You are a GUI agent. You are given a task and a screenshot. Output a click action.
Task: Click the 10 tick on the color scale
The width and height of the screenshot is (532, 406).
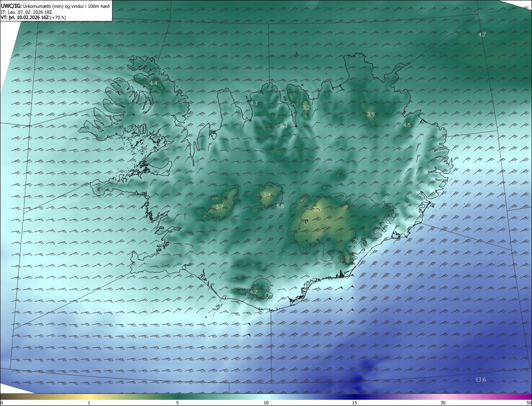(x=266, y=403)
